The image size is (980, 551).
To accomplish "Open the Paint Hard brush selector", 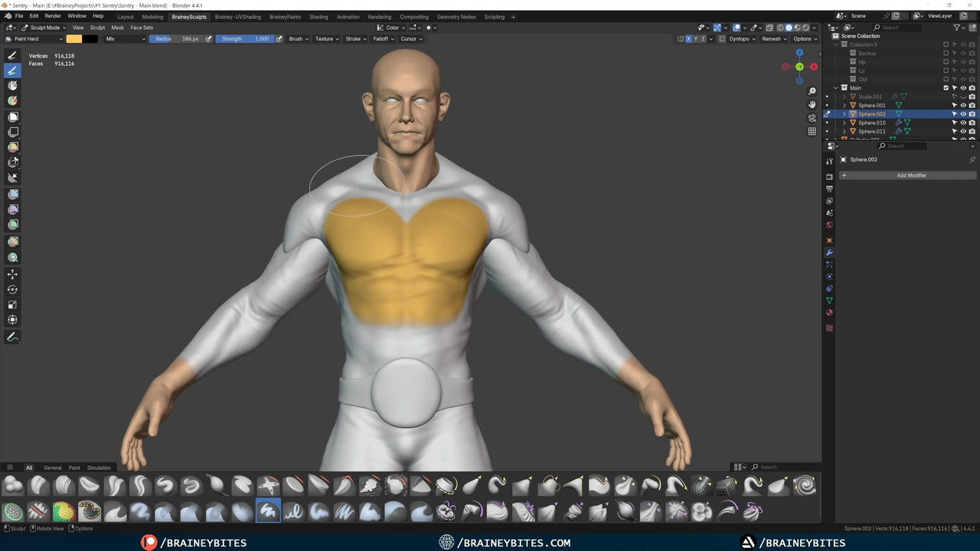I will [34, 38].
